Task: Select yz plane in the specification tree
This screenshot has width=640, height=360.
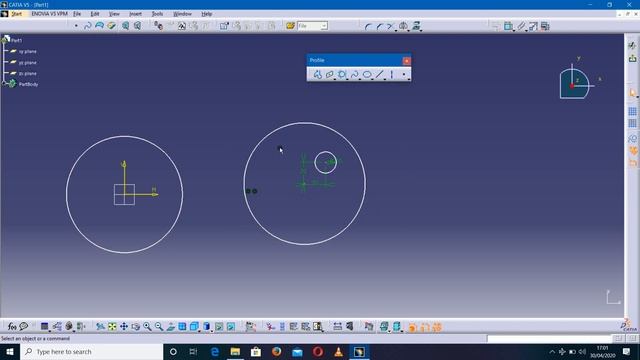Action: point(27,62)
